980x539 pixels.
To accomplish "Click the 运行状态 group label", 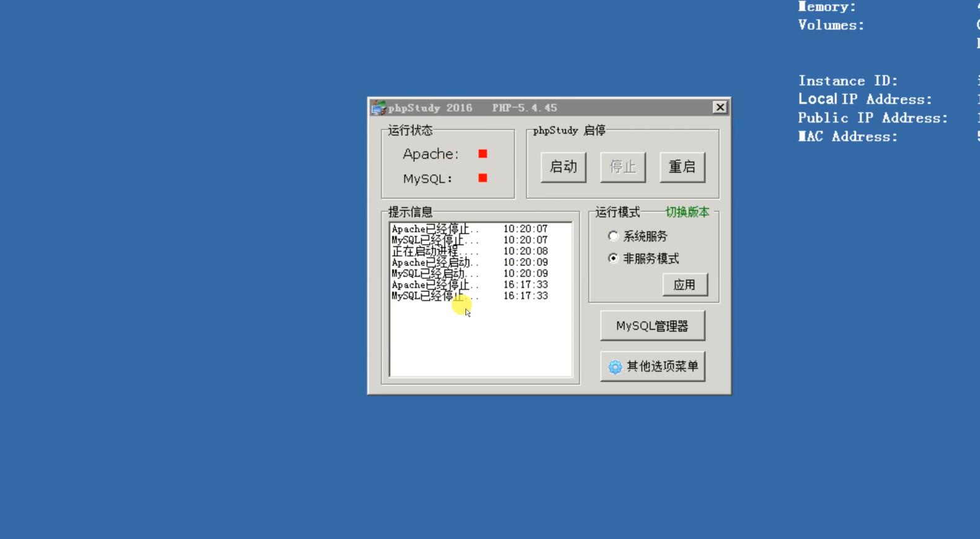I will point(410,130).
